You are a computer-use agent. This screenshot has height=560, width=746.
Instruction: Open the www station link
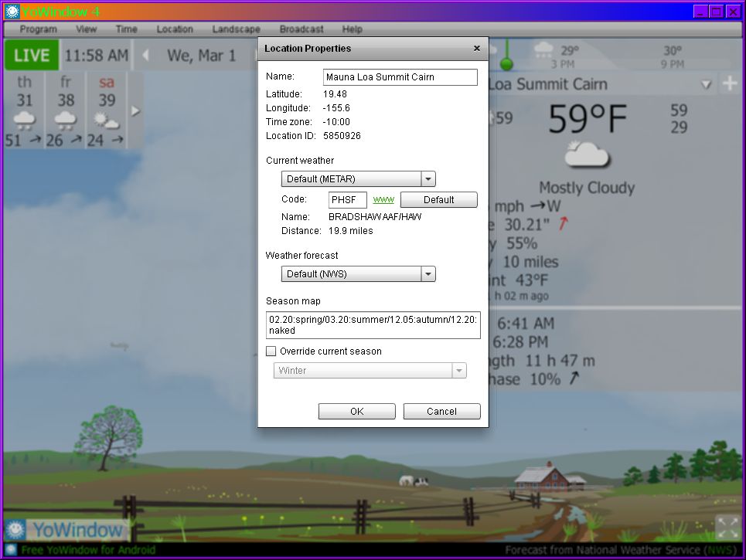coord(383,199)
